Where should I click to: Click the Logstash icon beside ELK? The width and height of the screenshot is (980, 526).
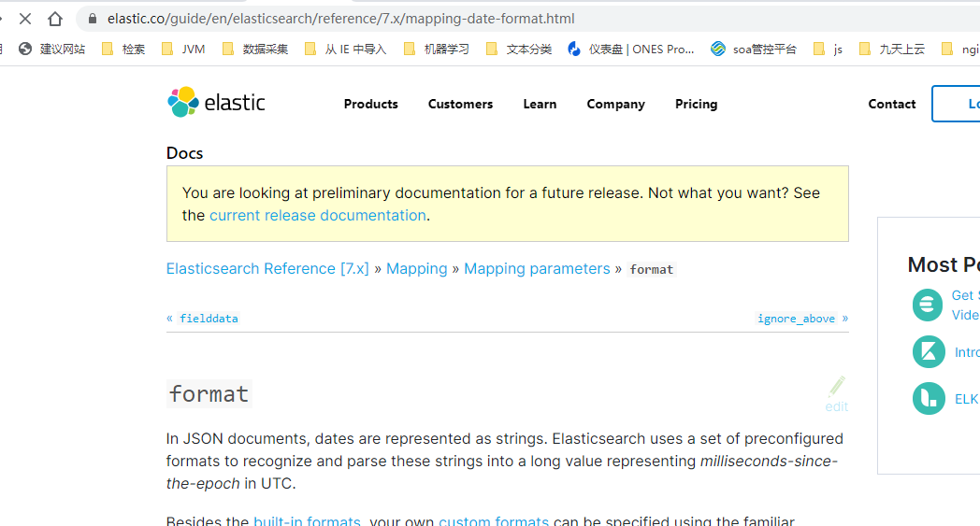(x=929, y=399)
